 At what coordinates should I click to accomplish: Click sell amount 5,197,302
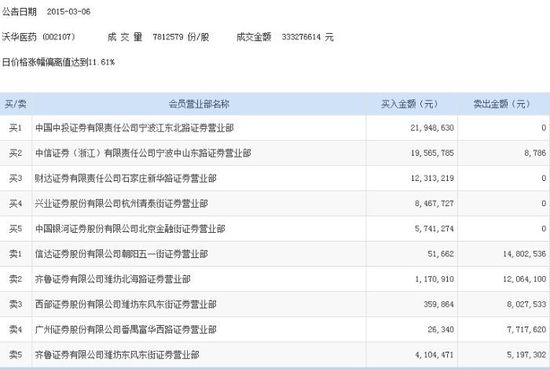(526, 355)
